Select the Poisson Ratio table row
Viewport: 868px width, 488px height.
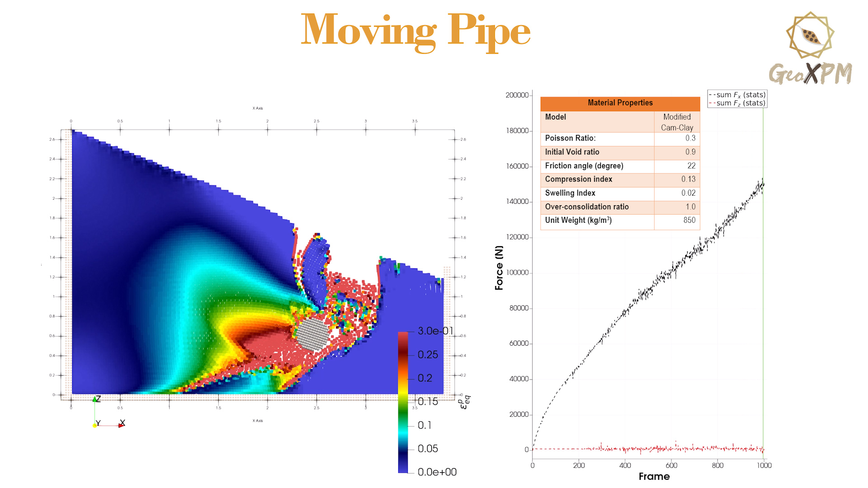click(x=620, y=138)
